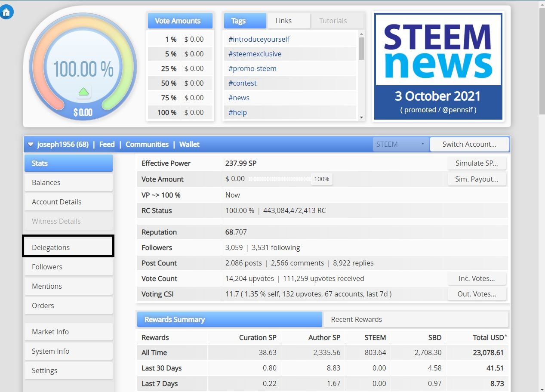545x392 pixels.
Task: Click the #help tag link
Action: pyautogui.click(x=237, y=112)
